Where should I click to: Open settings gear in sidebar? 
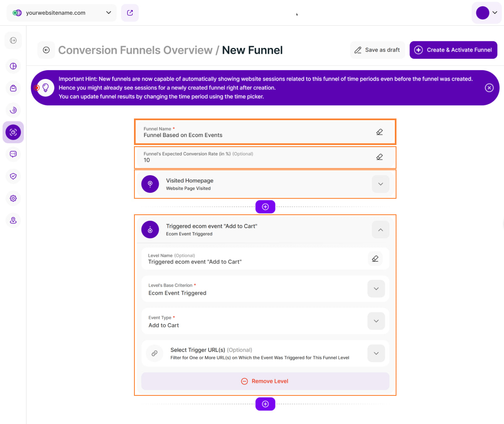pos(13,198)
